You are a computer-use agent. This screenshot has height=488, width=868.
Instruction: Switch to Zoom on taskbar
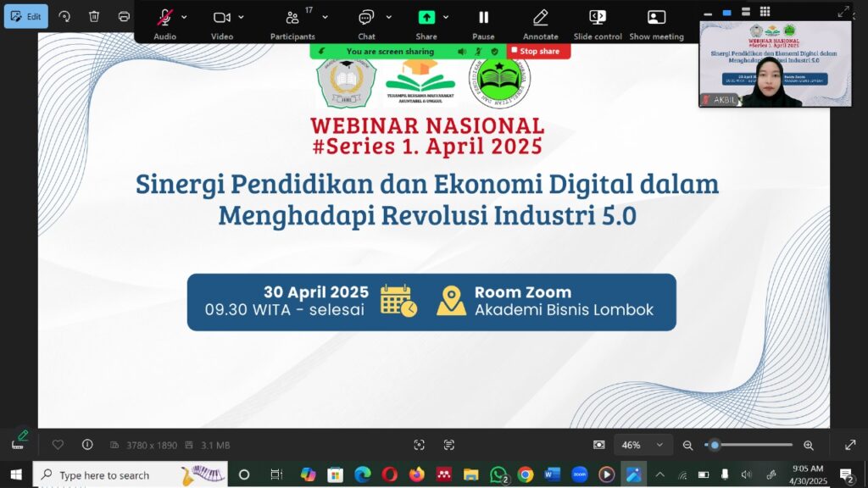580,474
